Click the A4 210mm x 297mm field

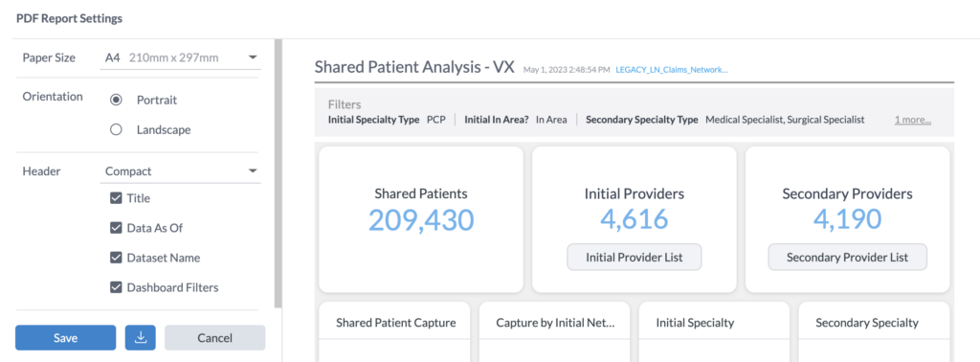coord(180,58)
